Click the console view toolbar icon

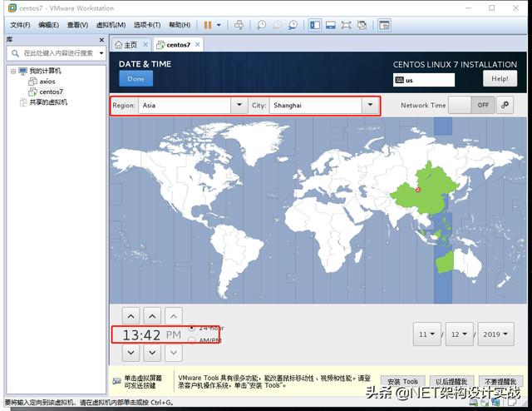point(384,25)
